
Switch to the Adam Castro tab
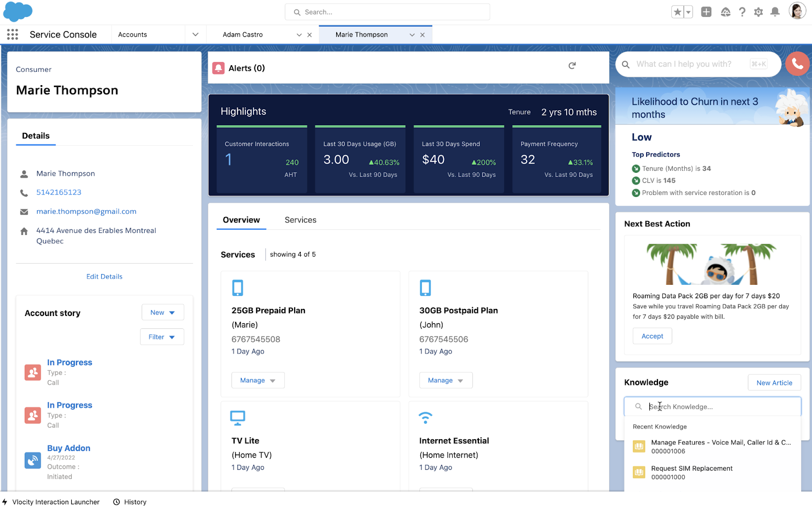(243, 34)
